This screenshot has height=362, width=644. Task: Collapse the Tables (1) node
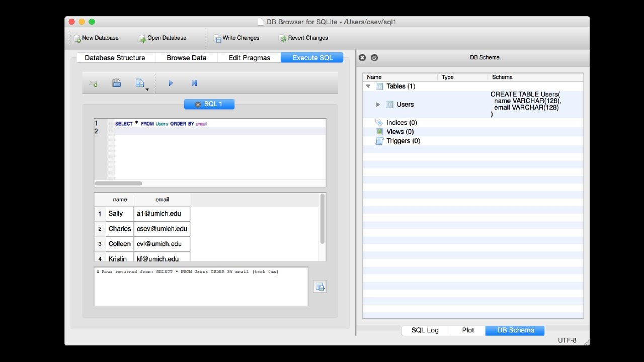click(x=368, y=86)
